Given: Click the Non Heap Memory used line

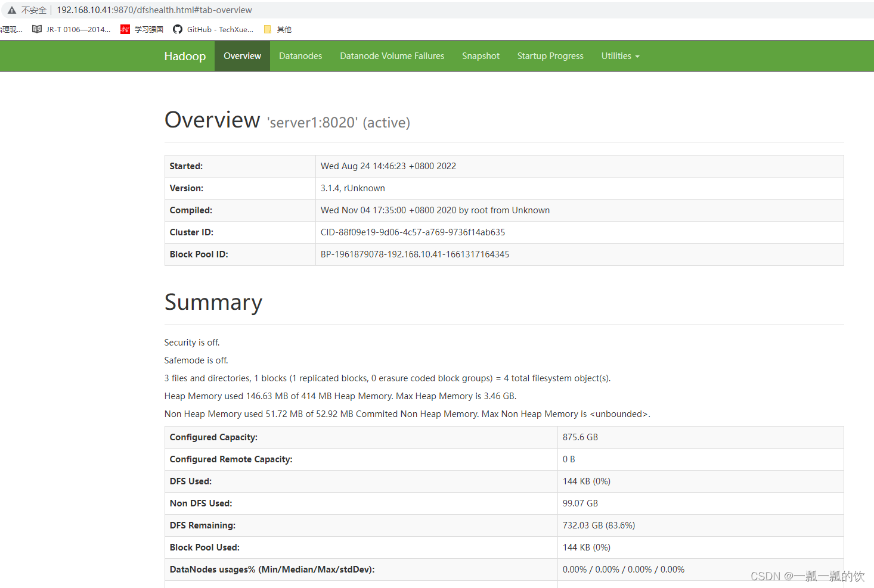Looking at the screenshot, I should [x=407, y=414].
